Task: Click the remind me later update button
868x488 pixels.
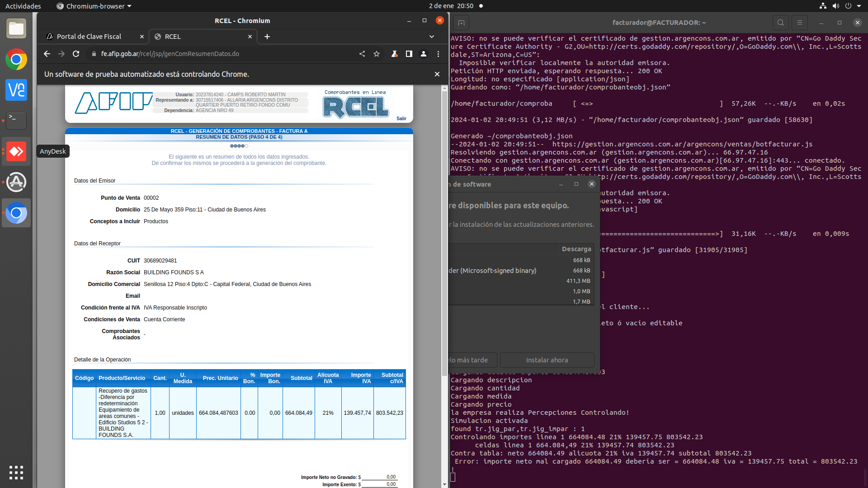Action: coord(472,360)
